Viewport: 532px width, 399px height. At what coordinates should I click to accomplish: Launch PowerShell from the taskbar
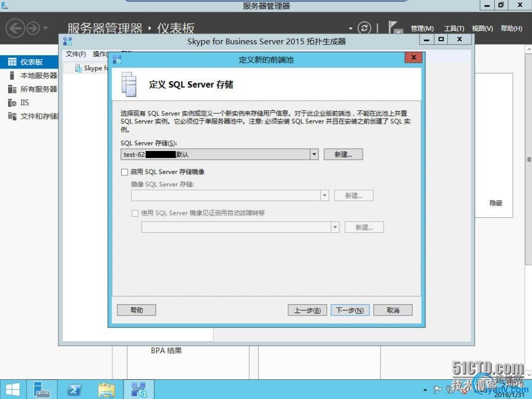(x=74, y=390)
